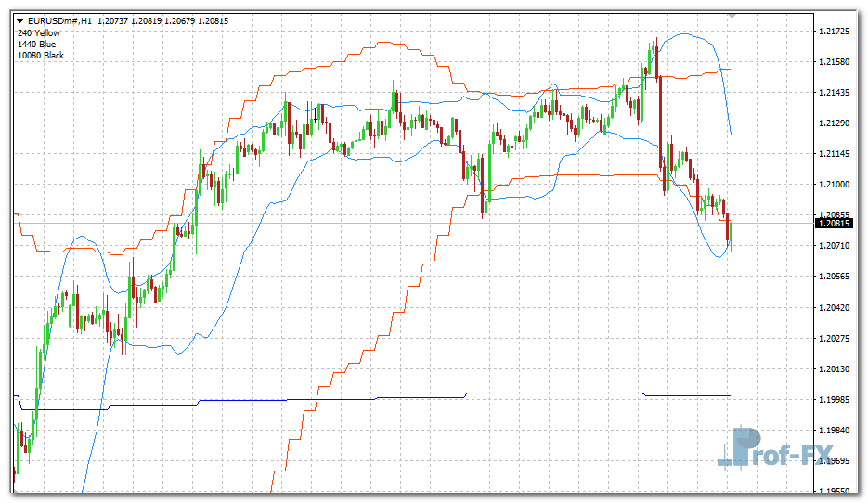Click the black triangle before EURUSDm#,H1
Screen dimensions: 868x503
coord(21,21)
